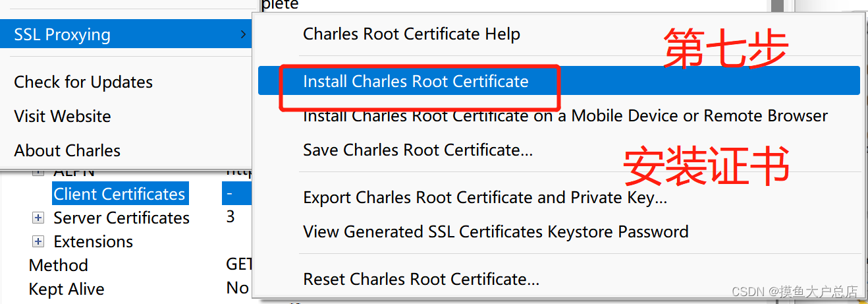Choose Reset Charles Root Certificate...

coord(421,279)
